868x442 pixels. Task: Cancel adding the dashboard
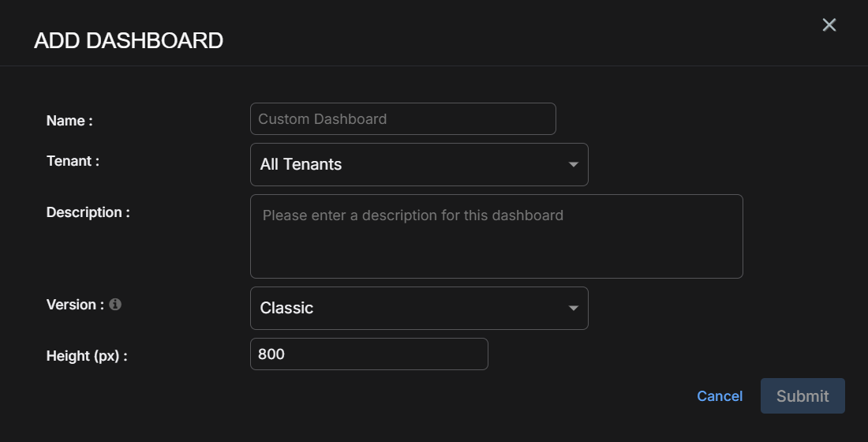(x=719, y=396)
